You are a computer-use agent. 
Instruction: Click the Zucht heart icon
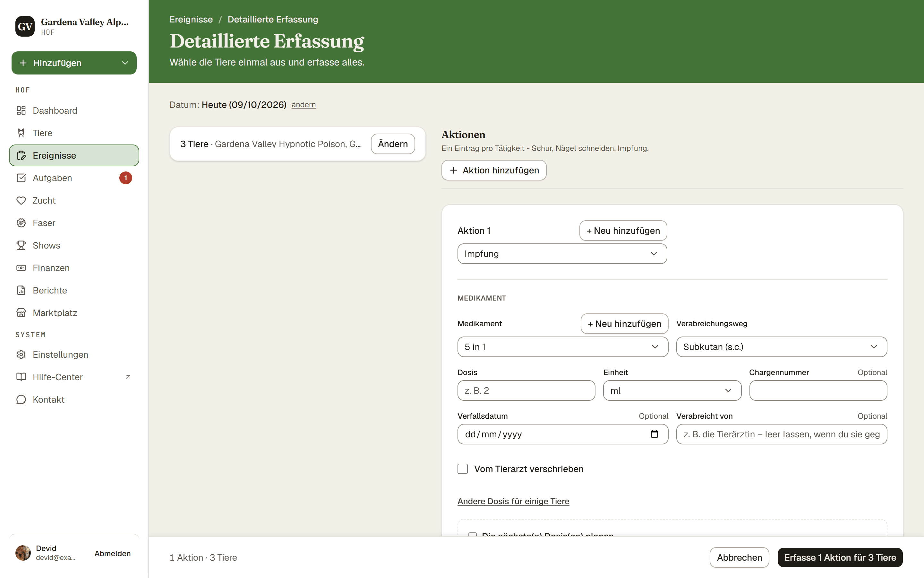tap(21, 200)
